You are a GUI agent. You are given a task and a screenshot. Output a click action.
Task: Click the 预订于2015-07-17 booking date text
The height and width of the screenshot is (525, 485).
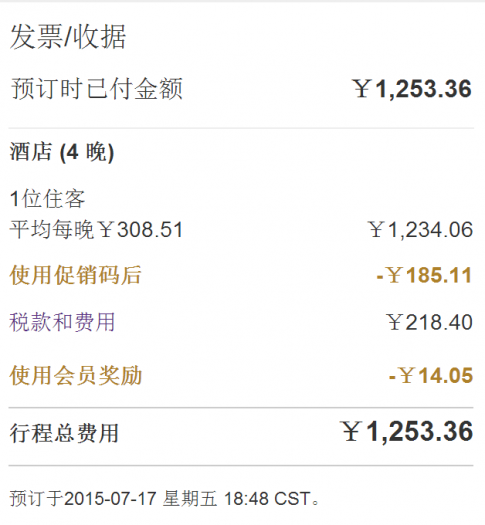tap(83, 499)
